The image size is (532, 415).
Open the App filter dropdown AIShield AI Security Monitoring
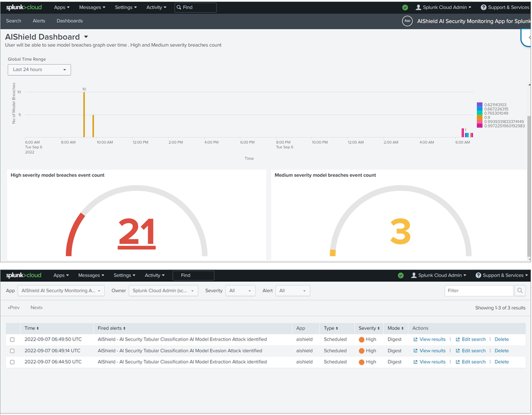[x=61, y=291]
